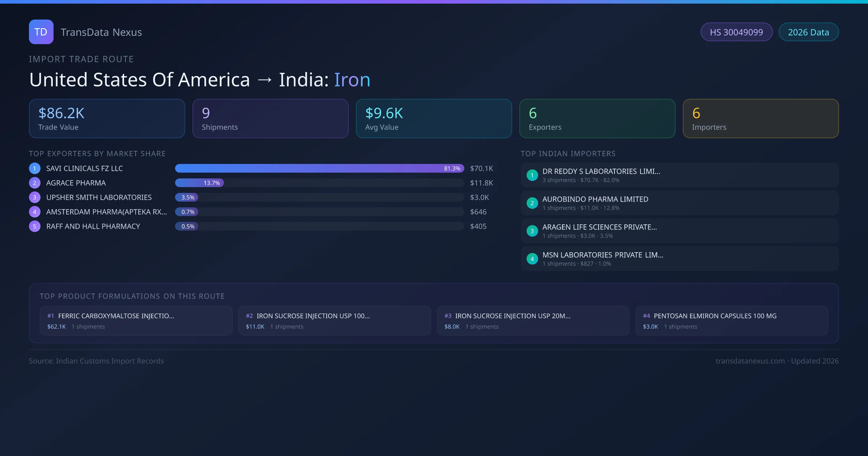868x456 pixels.
Task: Click the badge next to AUROBINDO PHARMA LIMITED
Action: pos(532,203)
